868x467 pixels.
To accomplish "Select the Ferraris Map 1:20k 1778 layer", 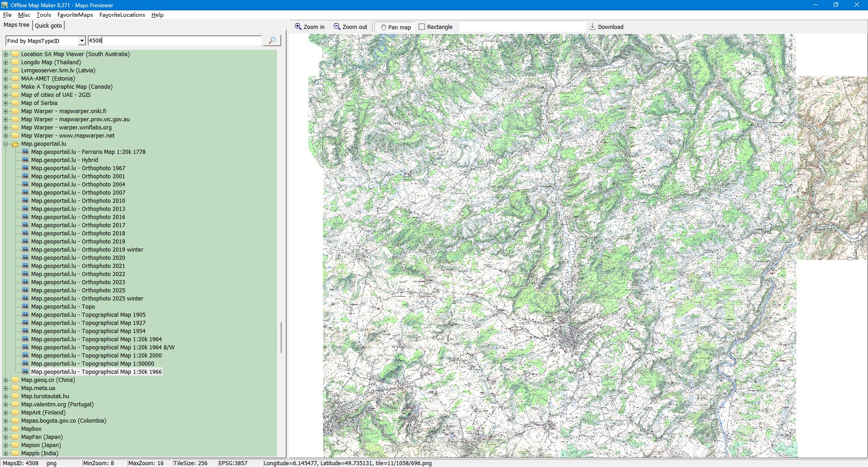I will coord(88,152).
